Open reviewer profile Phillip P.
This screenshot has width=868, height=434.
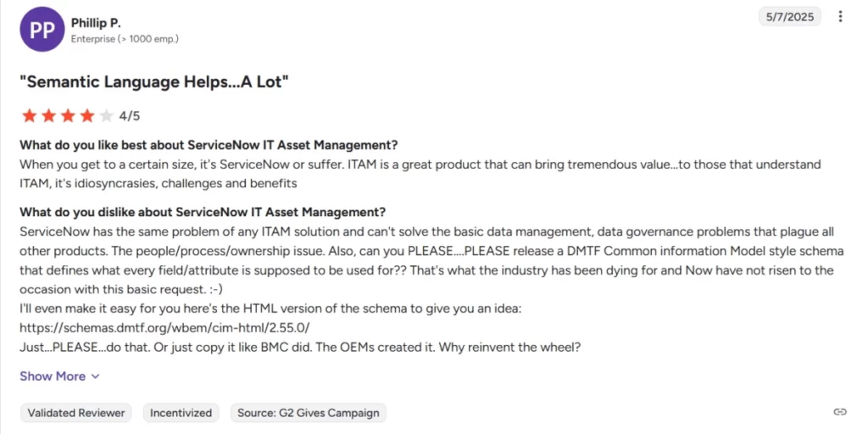coord(96,23)
